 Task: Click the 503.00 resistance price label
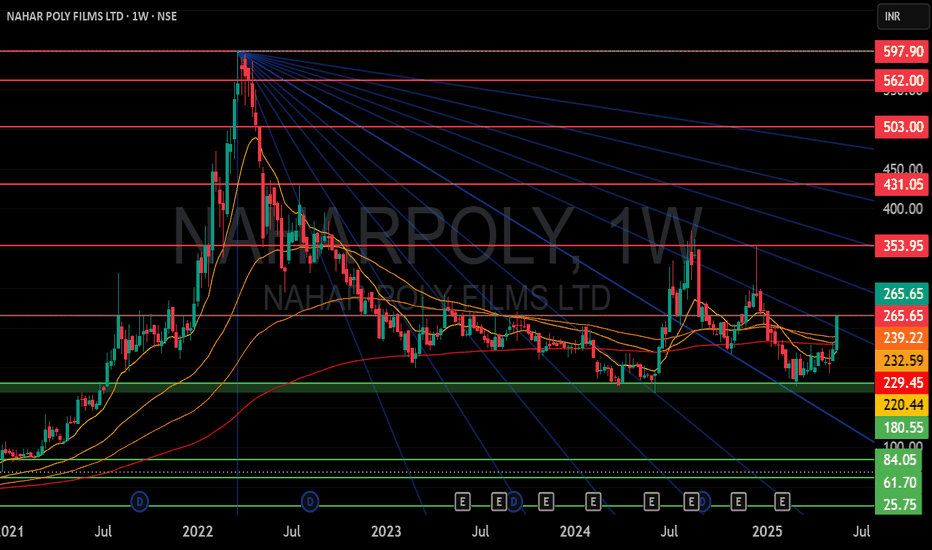tap(902, 127)
